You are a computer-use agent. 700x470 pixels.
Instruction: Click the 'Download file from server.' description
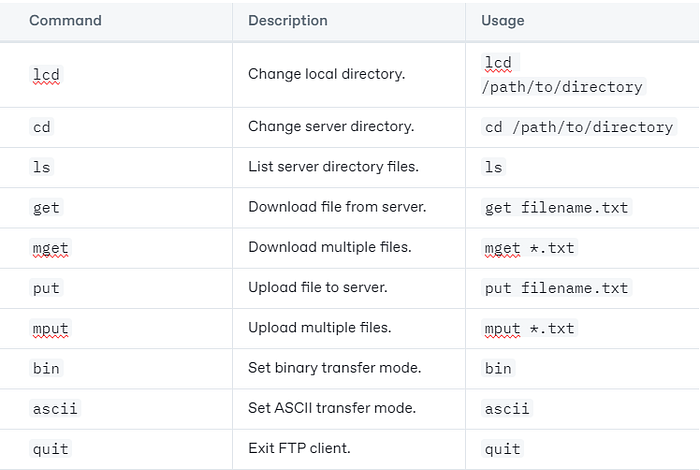point(337,207)
